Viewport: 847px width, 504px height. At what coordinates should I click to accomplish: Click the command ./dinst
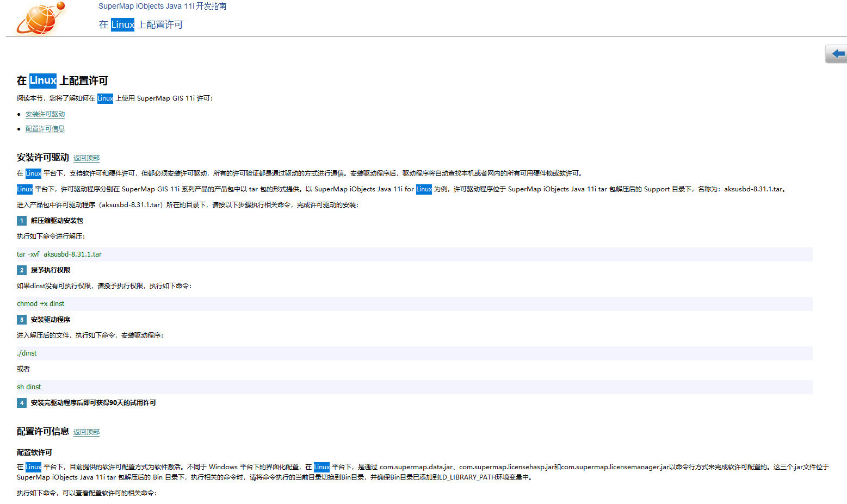(27, 353)
